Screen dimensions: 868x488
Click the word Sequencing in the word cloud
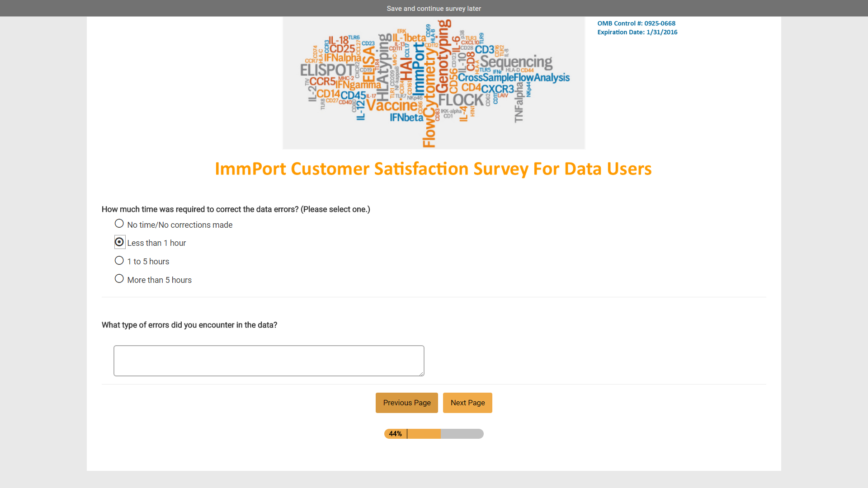coord(516,61)
